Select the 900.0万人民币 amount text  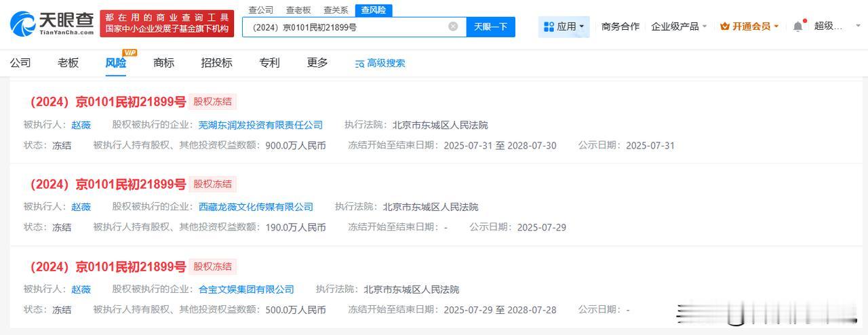coord(295,146)
